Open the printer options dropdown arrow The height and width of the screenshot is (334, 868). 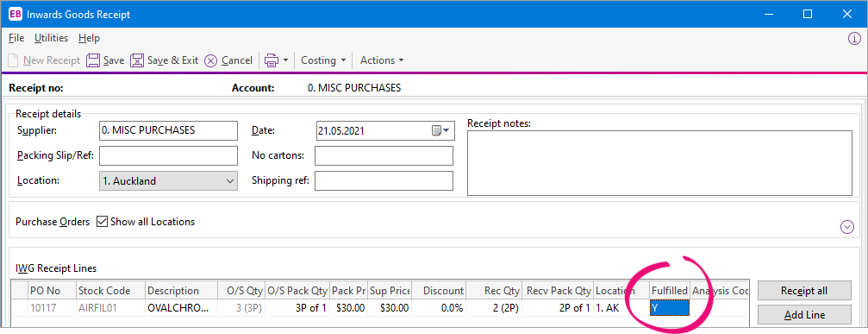point(285,60)
